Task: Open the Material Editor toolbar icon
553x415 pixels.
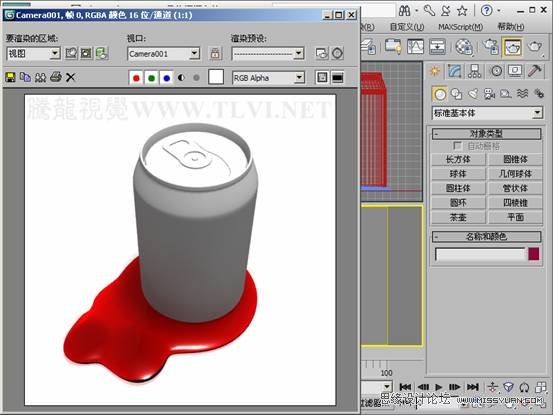Action: tap(464, 47)
